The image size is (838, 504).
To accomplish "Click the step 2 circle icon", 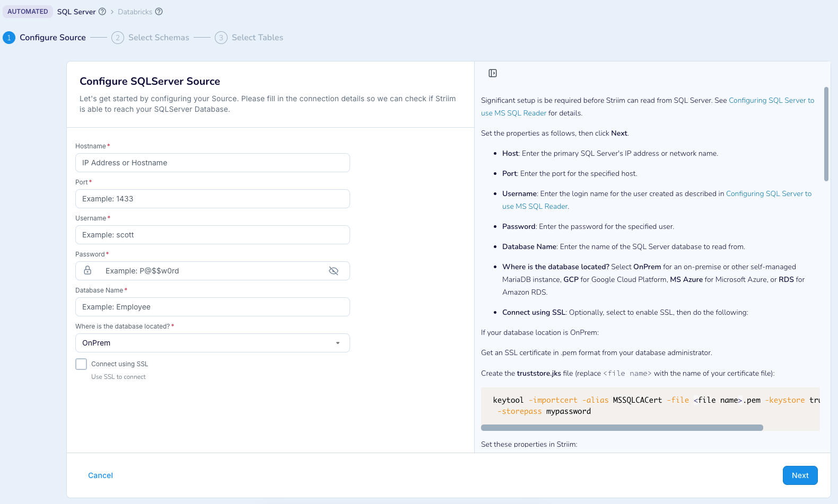I will (x=118, y=38).
